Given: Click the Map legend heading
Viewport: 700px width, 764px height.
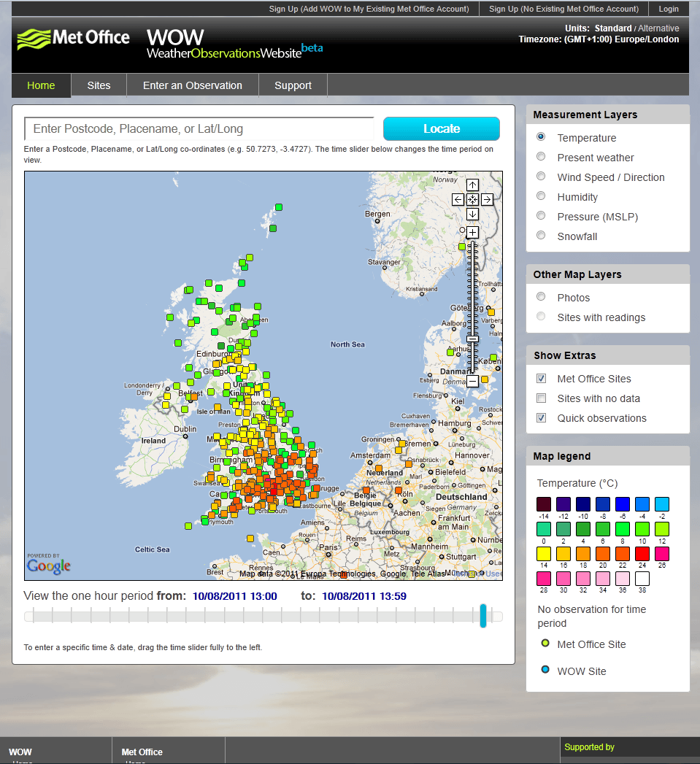Looking at the screenshot, I should pos(561,456).
